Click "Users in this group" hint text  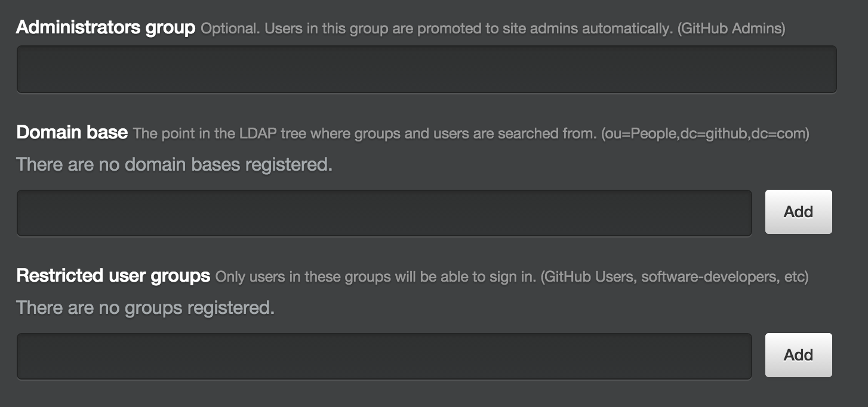(x=320, y=29)
